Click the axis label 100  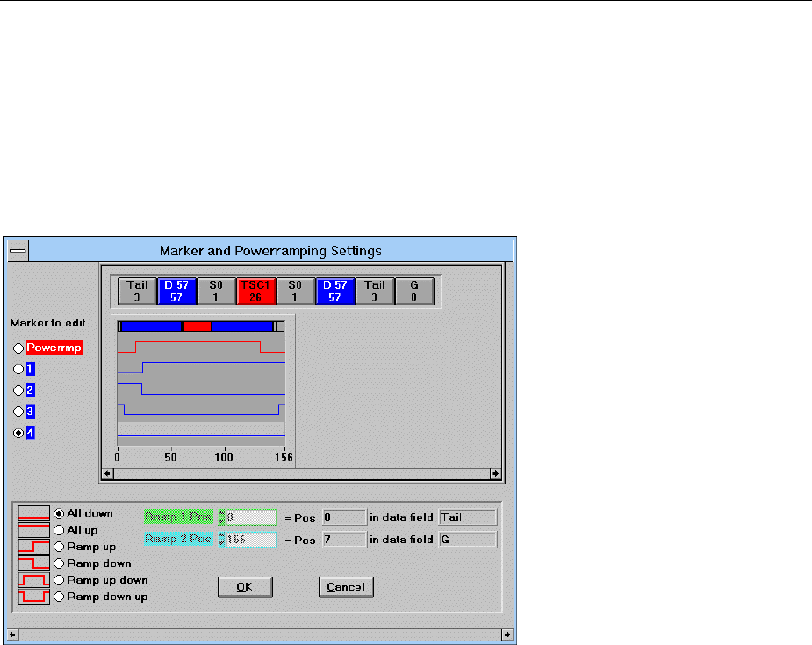[x=224, y=457]
